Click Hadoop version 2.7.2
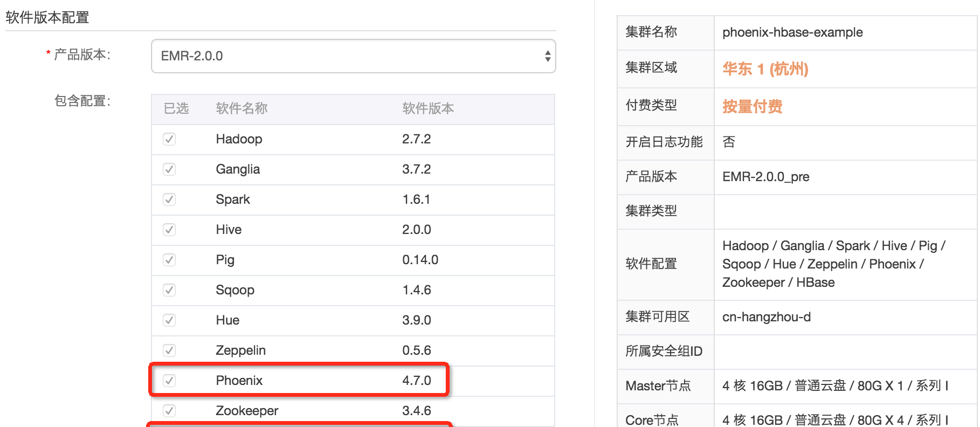The height and width of the screenshot is (427, 980). tap(416, 139)
